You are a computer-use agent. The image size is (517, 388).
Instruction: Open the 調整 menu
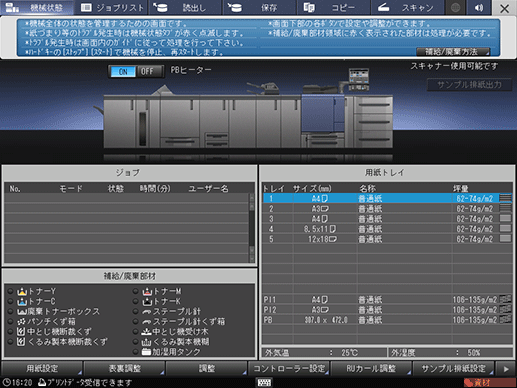(x=206, y=368)
